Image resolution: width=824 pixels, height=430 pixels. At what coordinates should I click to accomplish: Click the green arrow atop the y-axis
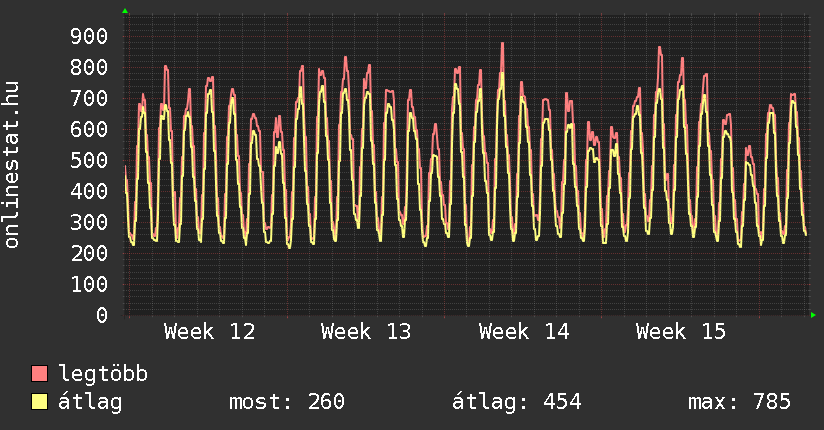(125, 11)
